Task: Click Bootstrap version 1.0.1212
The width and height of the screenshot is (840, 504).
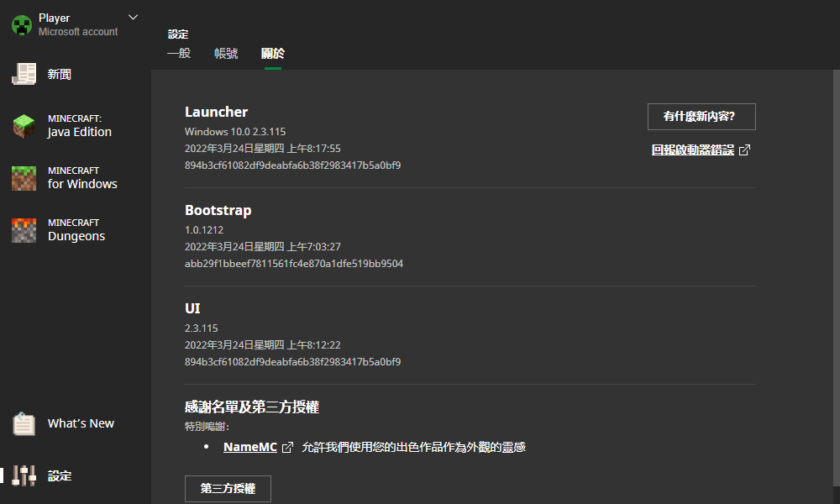Action: point(204,230)
